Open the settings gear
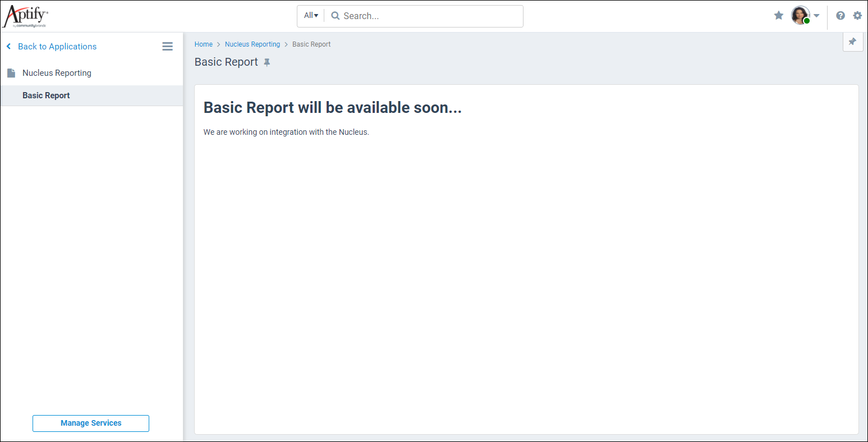868x442 pixels. (x=858, y=15)
